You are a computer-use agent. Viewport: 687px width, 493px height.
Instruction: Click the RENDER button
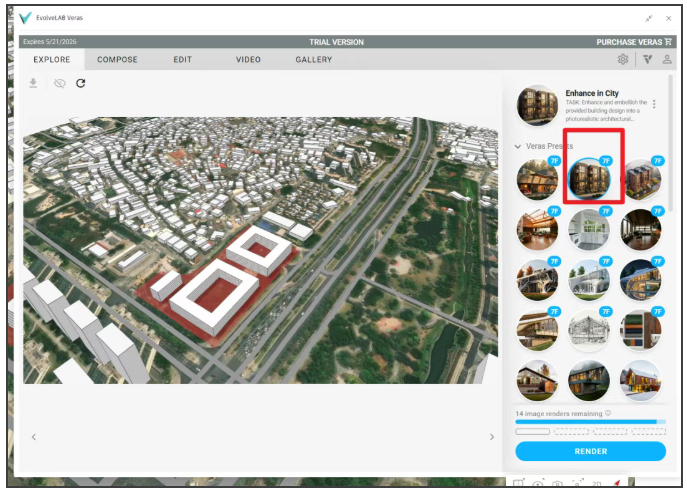click(591, 451)
